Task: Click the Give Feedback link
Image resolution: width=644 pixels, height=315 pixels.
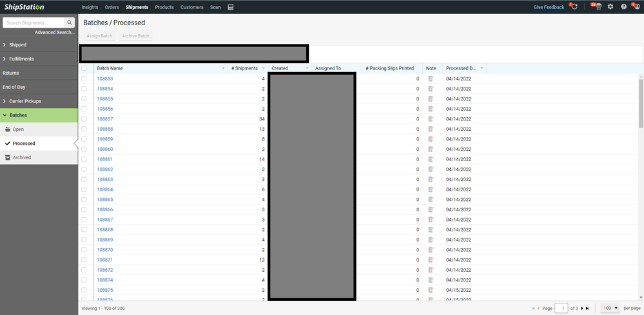Action: click(x=549, y=7)
